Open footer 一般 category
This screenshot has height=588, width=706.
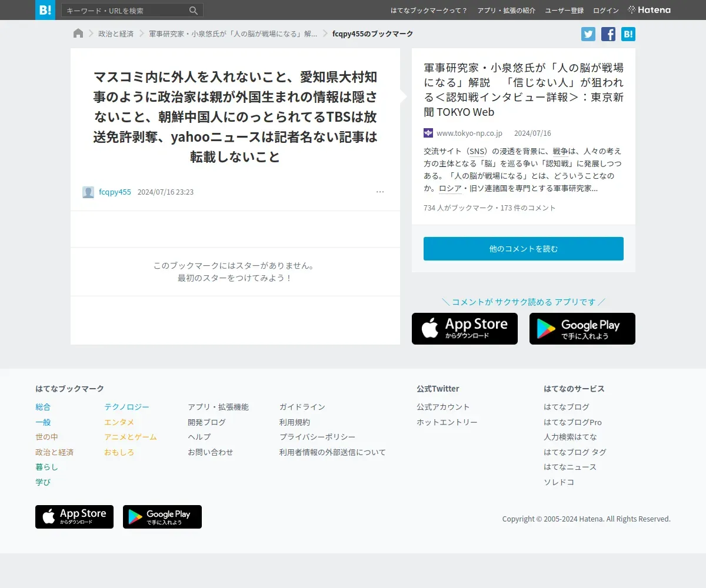click(x=43, y=422)
